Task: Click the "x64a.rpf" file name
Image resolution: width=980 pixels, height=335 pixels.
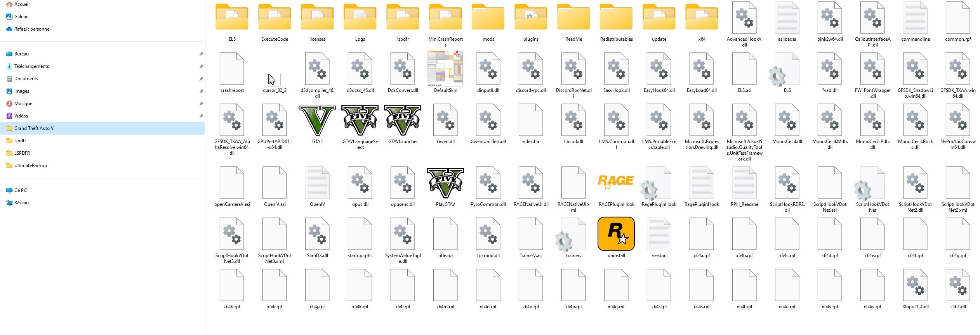Action: 702,256
